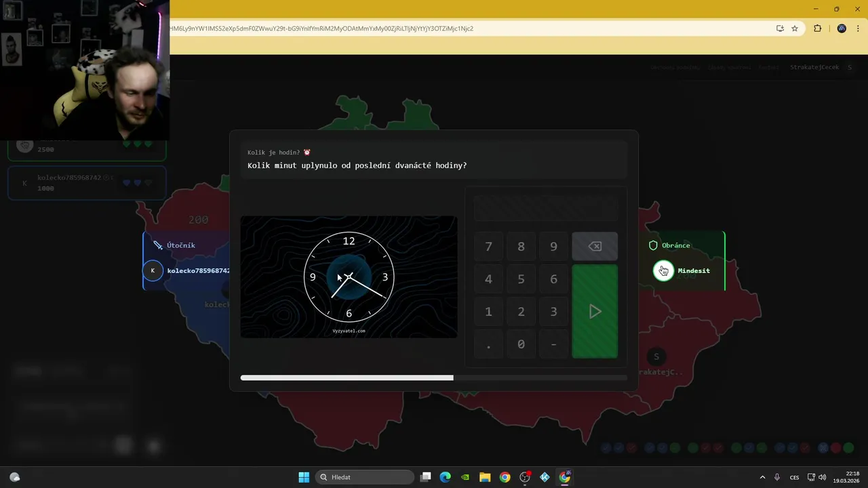Click the Hledat taskbar search box
Screen dimensions: 868x488
tap(366, 477)
